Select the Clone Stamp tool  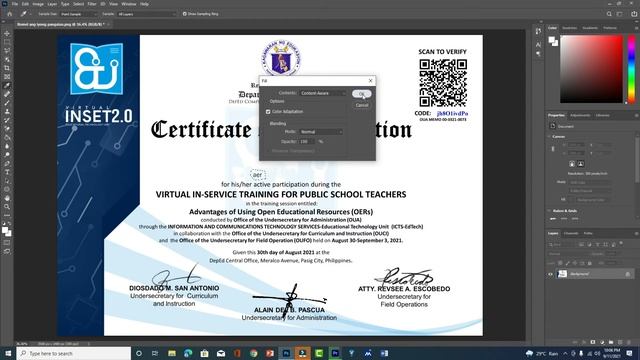tap(7, 111)
